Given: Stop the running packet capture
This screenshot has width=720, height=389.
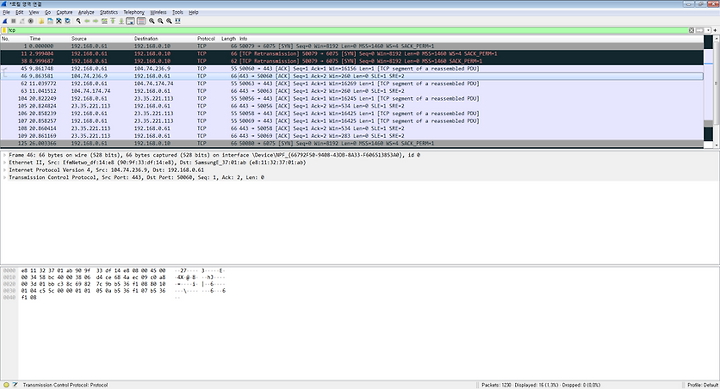Looking at the screenshot, I should click(13, 21).
